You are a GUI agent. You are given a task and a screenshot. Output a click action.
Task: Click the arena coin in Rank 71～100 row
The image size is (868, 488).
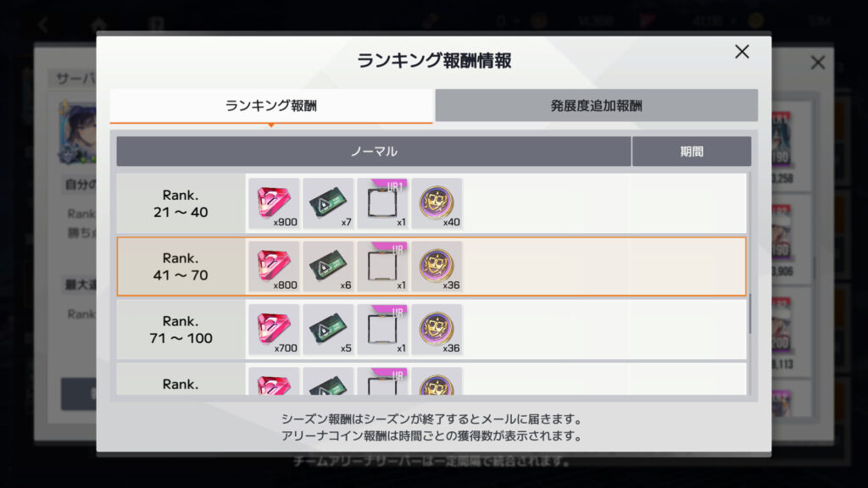tap(437, 330)
